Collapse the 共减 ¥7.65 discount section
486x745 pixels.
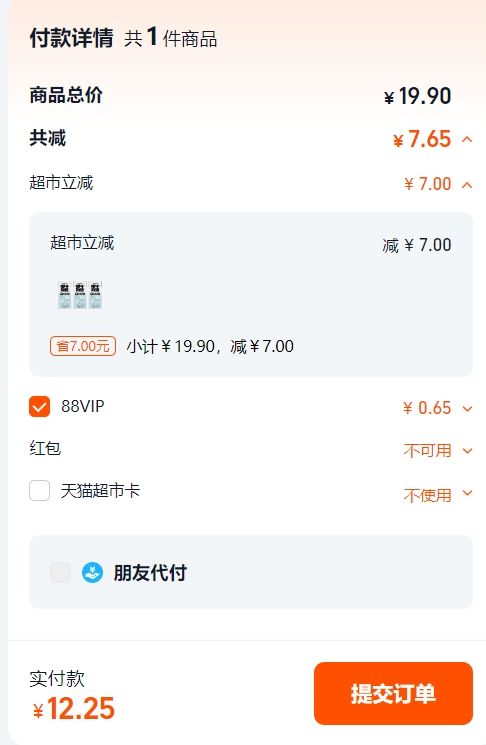click(467, 140)
